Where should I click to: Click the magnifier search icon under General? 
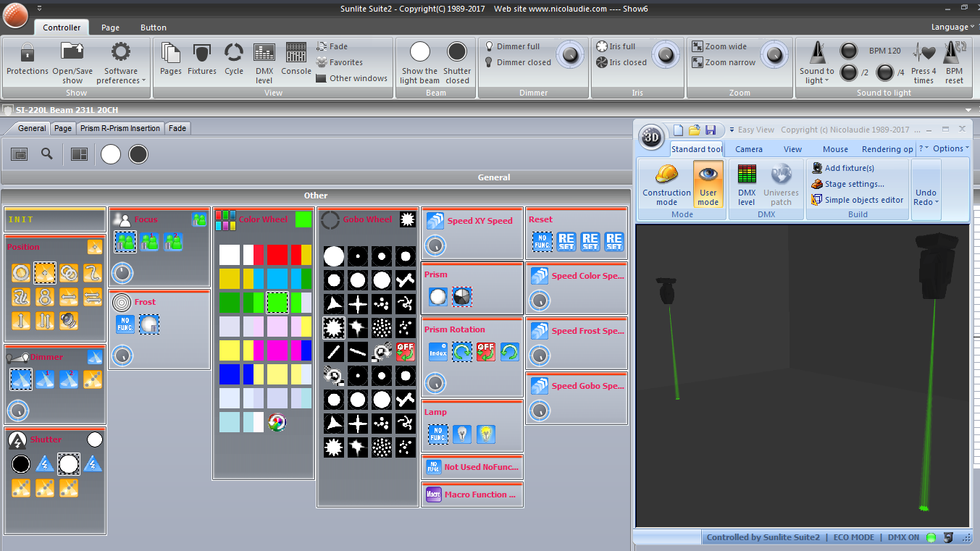tap(46, 153)
